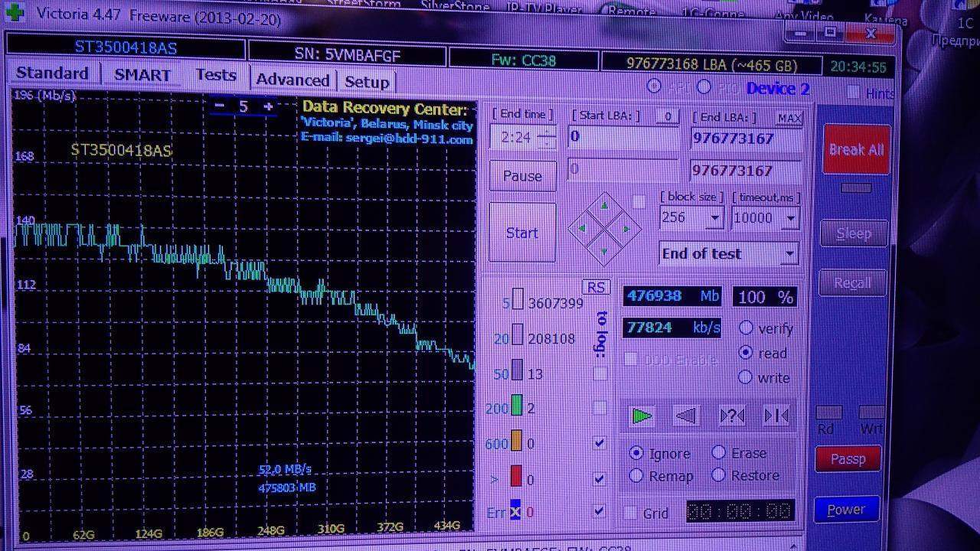
Task: Decrease graph scale with minus button
Action: pos(220,106)
